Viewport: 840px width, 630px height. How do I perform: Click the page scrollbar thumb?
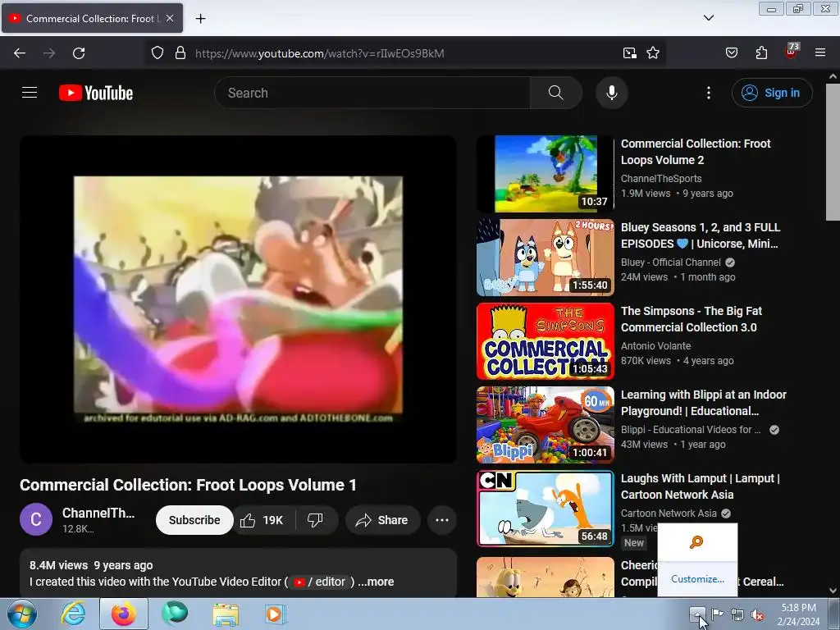833,152
